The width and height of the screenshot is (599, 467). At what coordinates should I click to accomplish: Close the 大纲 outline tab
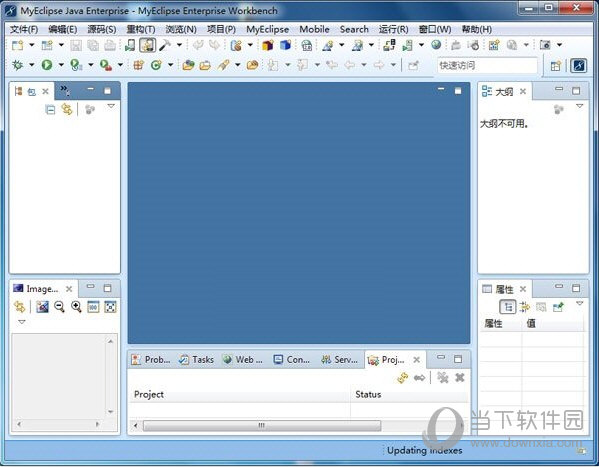tap(523, 91)
